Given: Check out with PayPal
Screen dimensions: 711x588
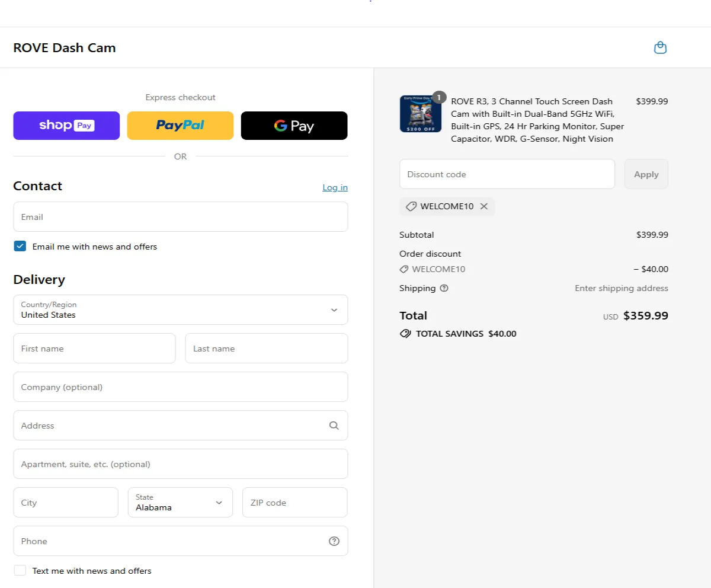Looking at the screenshot, I should click(x=180, y=126).
